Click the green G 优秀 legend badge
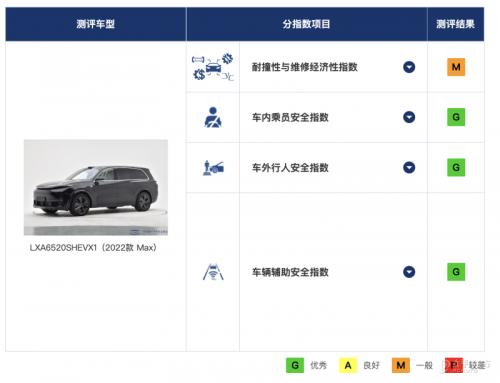500x383 pixels. pos(295,365)
